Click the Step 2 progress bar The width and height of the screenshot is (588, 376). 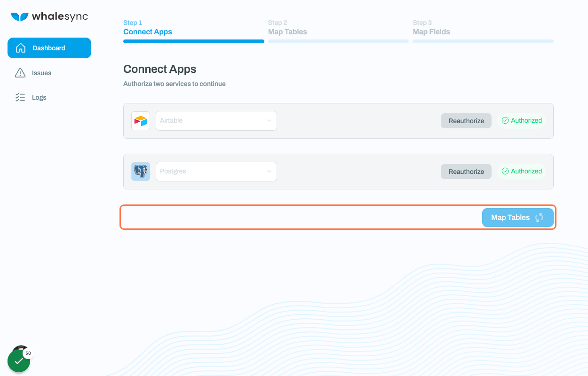click(338, 41)
